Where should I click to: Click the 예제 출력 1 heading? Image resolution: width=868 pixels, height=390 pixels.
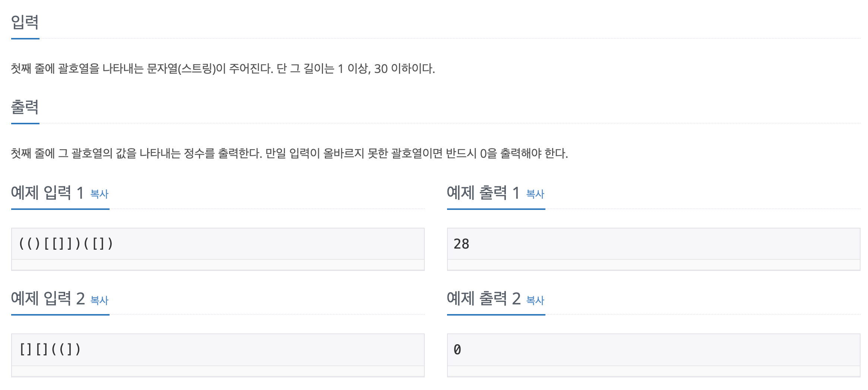coord(483,193)
